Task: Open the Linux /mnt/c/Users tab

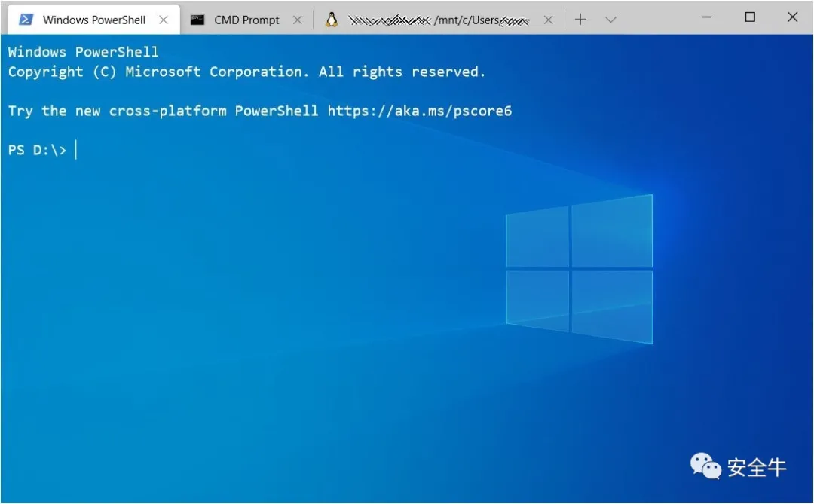Action: click(x=439, y=20)
